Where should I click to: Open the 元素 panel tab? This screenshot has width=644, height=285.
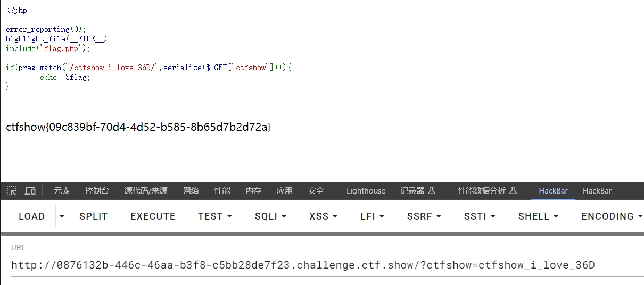(62, 190)
